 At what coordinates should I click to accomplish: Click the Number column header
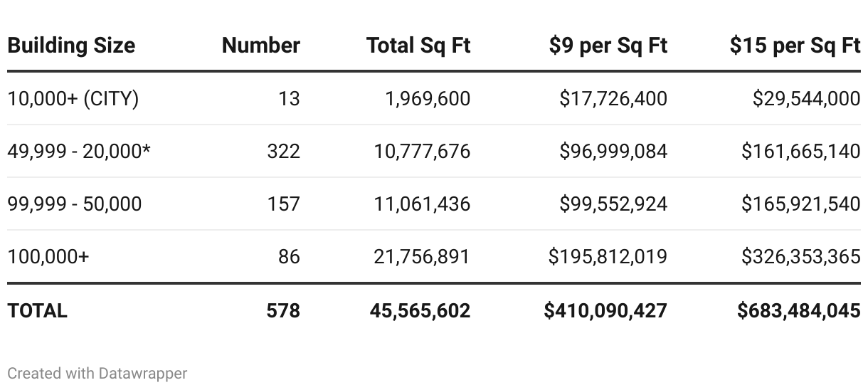[x=261, y=46]
